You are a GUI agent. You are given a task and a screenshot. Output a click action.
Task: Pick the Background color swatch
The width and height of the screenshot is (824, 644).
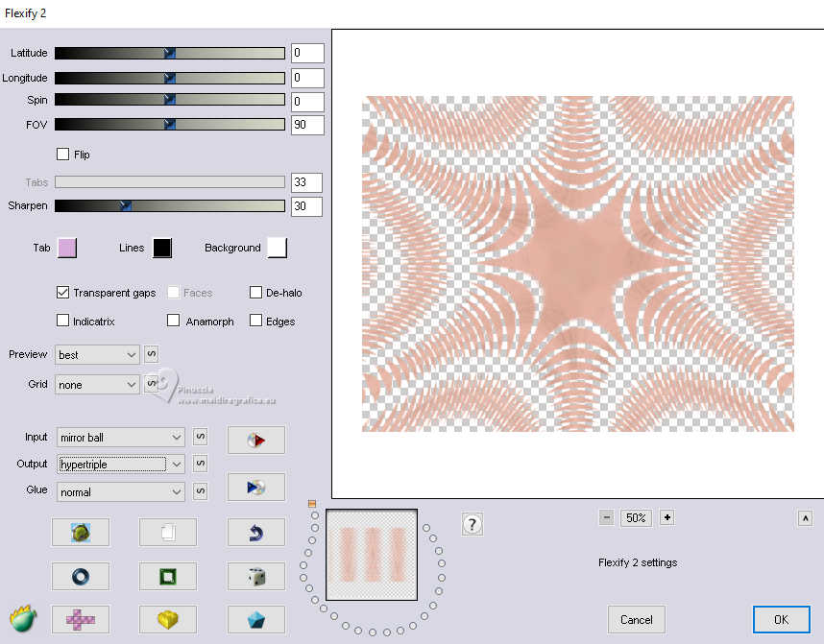277,248
